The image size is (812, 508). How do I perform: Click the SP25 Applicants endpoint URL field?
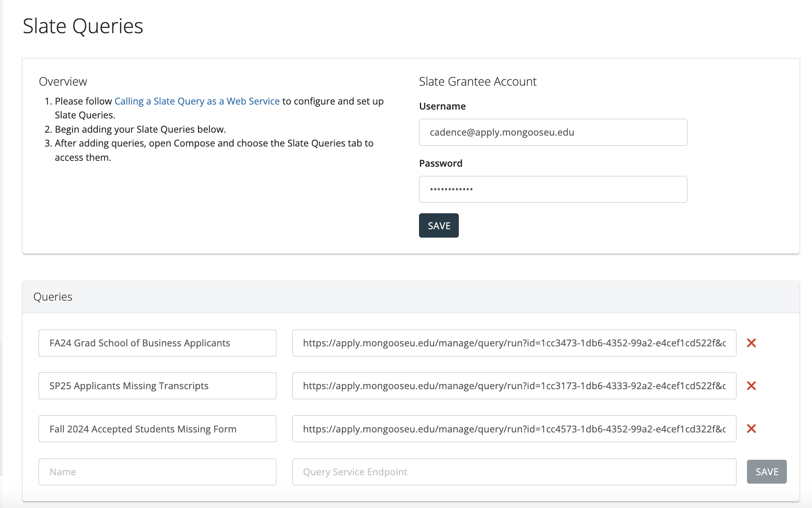coord(514,386)
